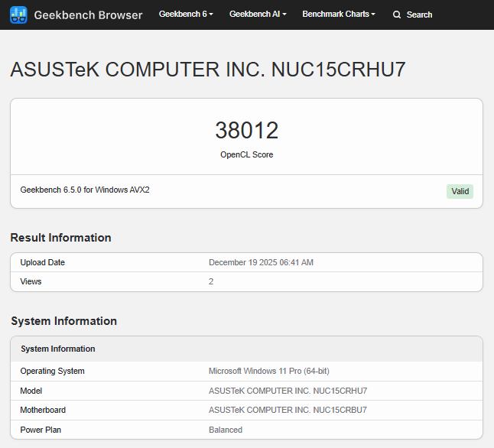Click the System Information table header
Viewport: 494px width, 448px height.
pos(58,349)
